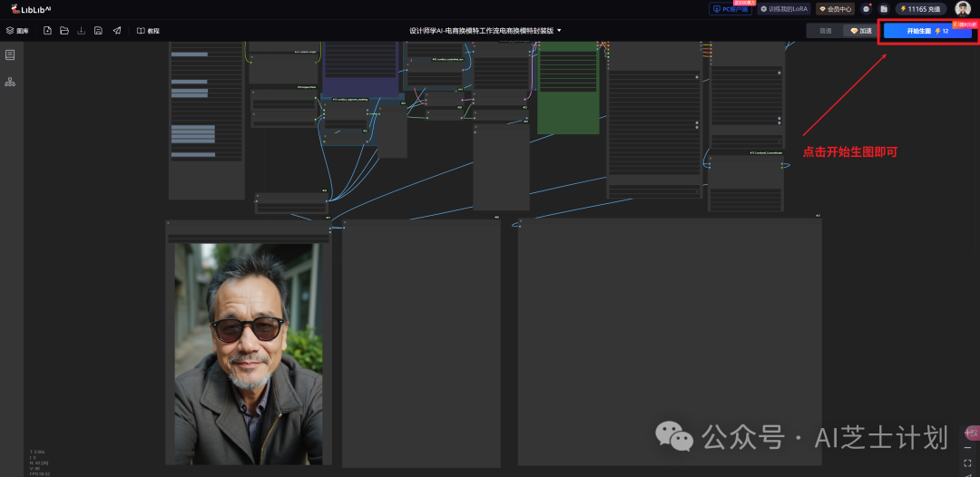
Task: Click the translate floating badge
Action: 971,433
